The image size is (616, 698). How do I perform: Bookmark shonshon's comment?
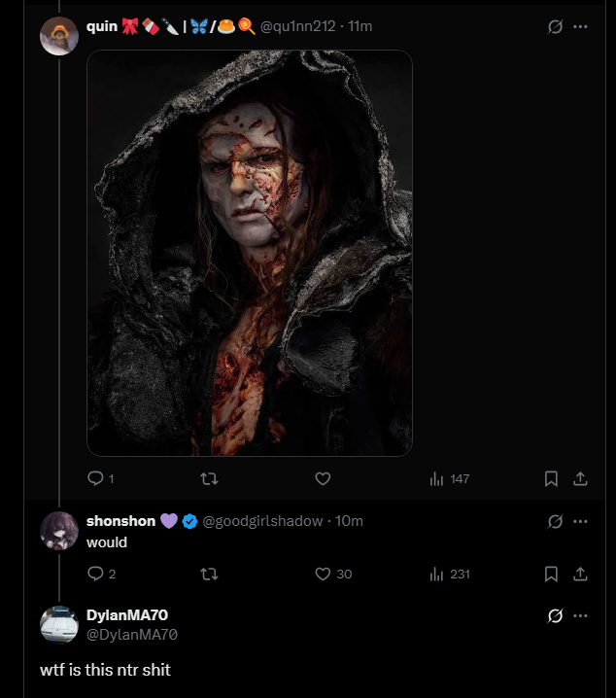[x=551, y=574]
